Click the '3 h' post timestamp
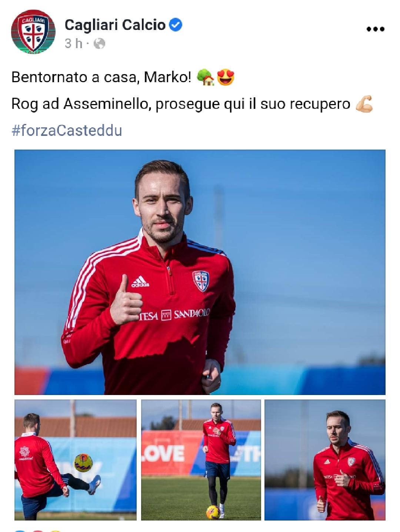400x532 pixels. (73, 44)
